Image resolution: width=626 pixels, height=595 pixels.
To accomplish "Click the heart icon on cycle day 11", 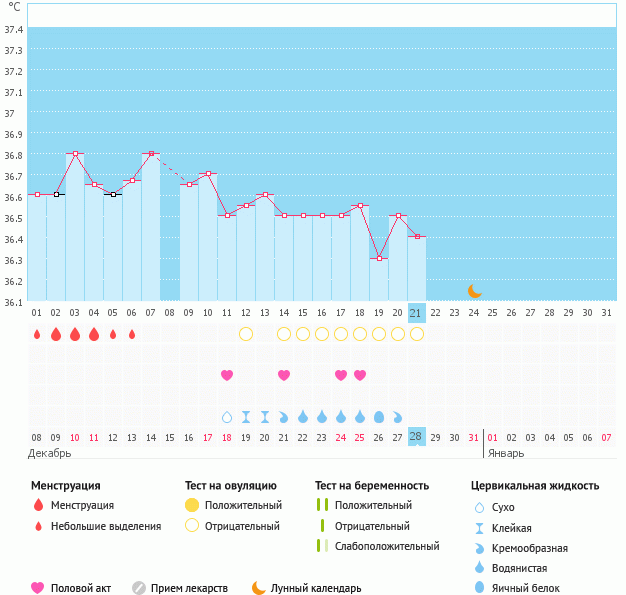I will tap(227, 375).
